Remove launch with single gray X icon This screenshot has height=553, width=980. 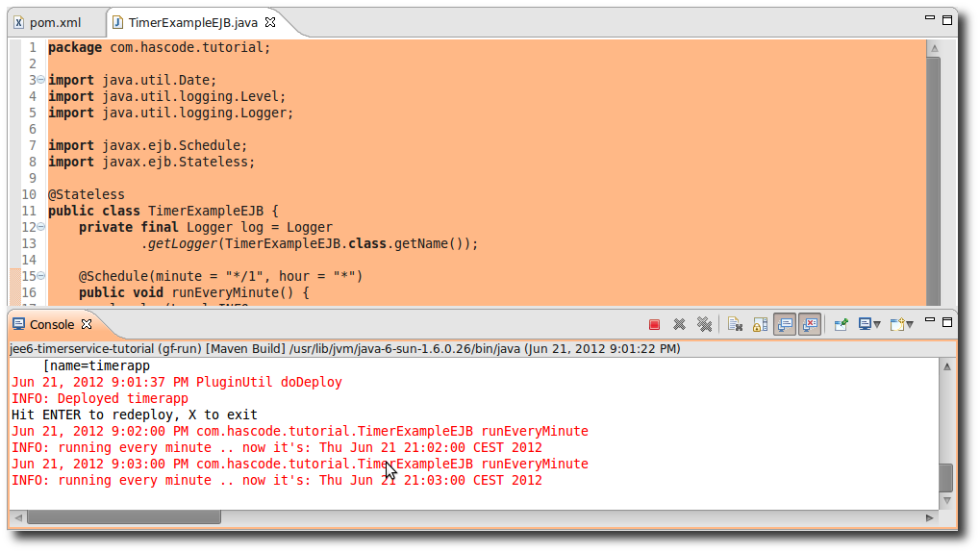(x=679, y=324)
